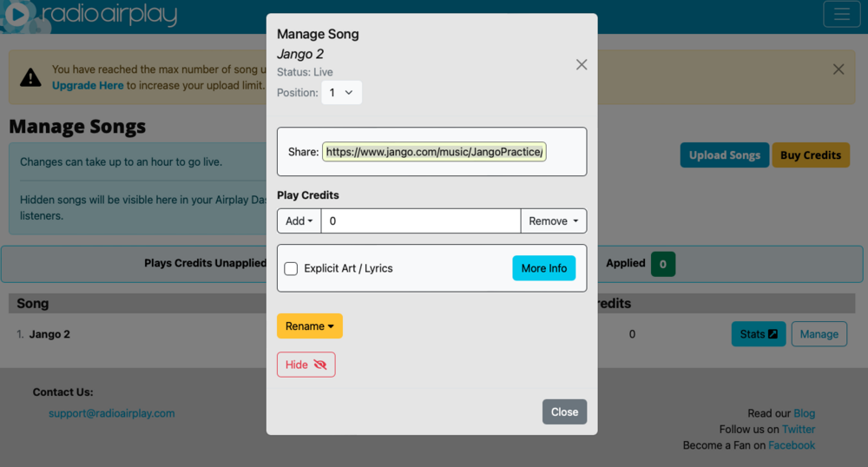Follow the Upgrade Here link
868x467 pixels.
coord(88,85)
